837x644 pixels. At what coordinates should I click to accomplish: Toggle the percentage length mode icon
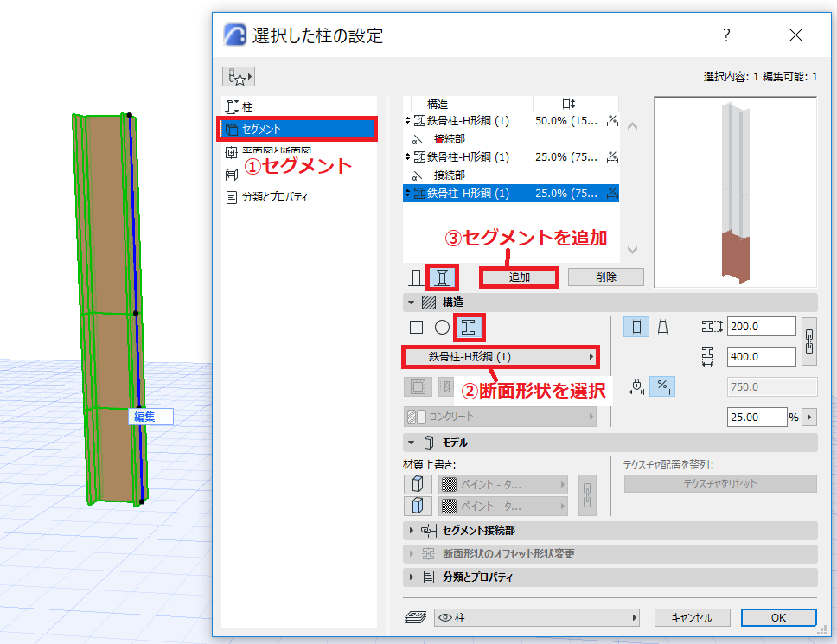[662, 386]
